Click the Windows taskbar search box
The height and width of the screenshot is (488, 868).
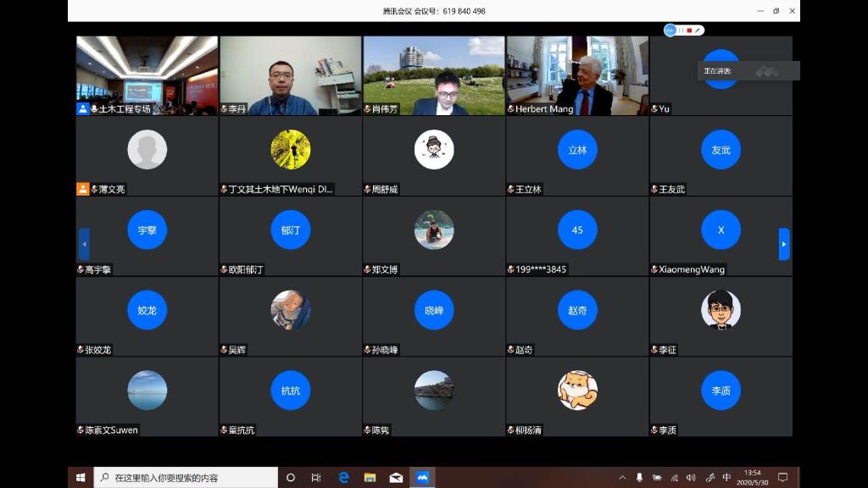[186, 478]
